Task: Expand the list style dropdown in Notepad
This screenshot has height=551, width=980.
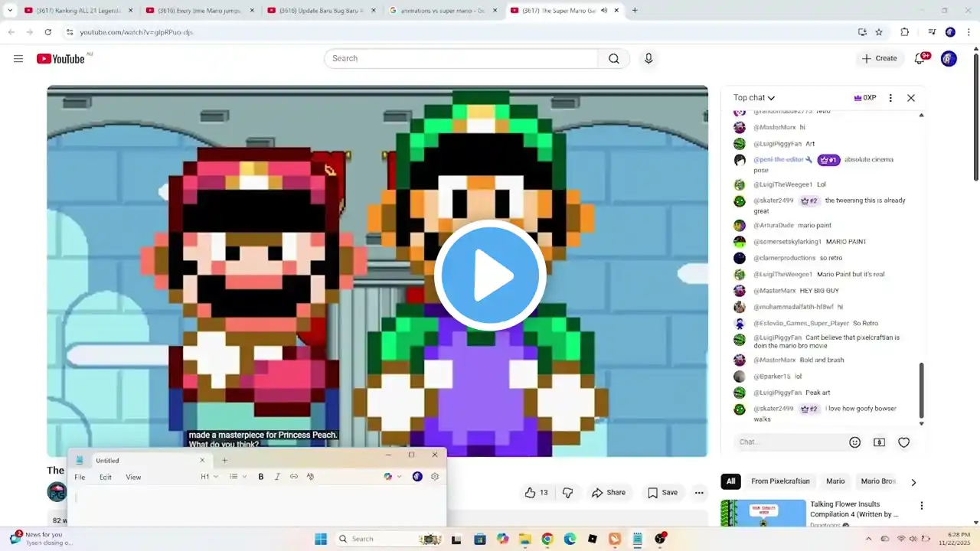Action: [238, 477]
